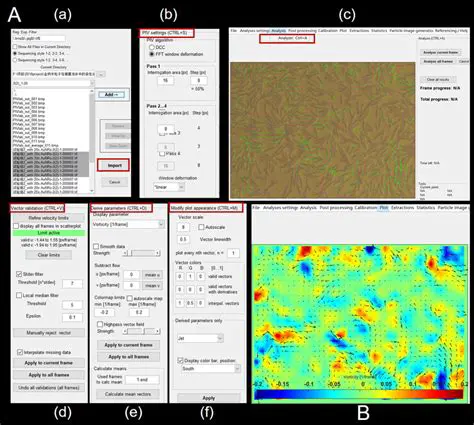Open the Window deformation 'linear' dropdown
474x425 pixels.
(169, 187)
